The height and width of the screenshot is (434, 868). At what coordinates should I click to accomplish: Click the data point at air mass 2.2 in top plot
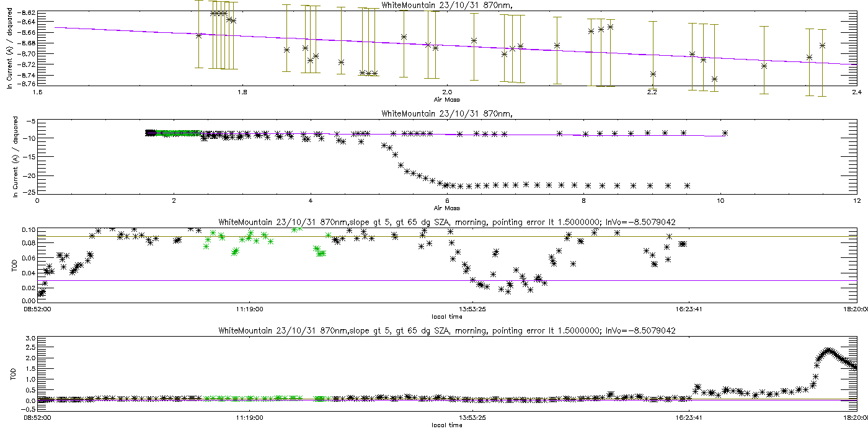653,74
